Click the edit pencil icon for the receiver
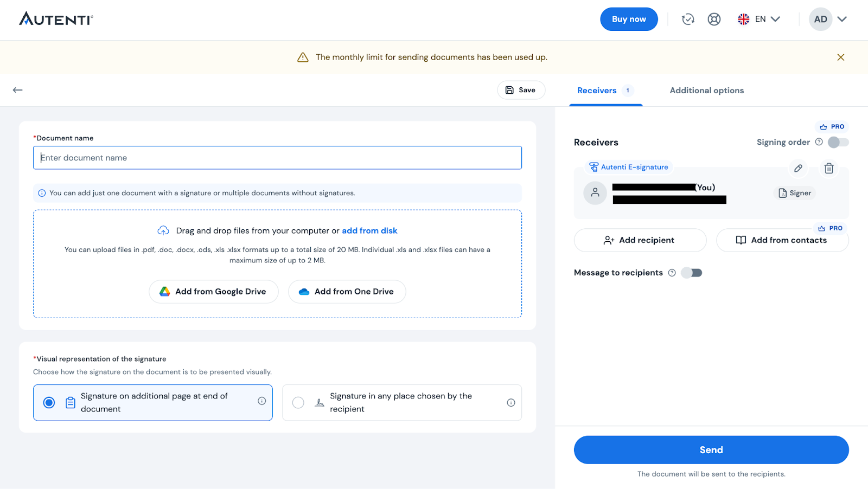 (798, 168)
